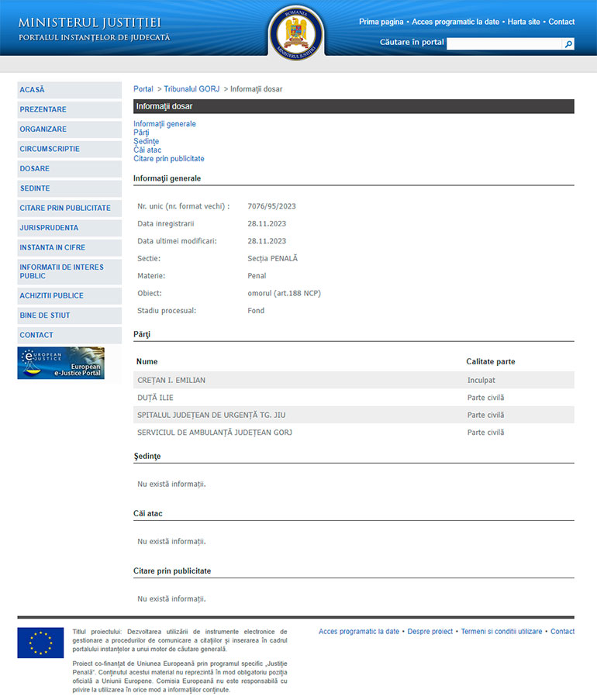Viewport: 597px width, 700px height.
Task: Jump to Informaţii generale anchor link
Action: [x=164, y=124]
